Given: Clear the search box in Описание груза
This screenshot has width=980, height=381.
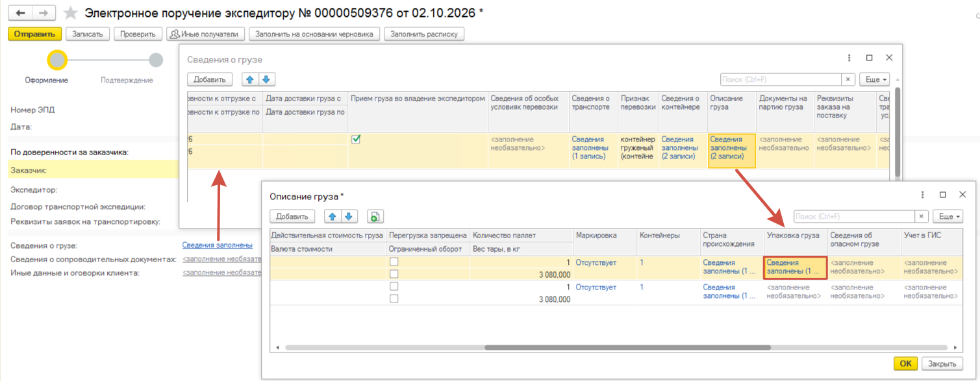Looking at the screenshot, I should pyautogui.click(x=922, y=216).
